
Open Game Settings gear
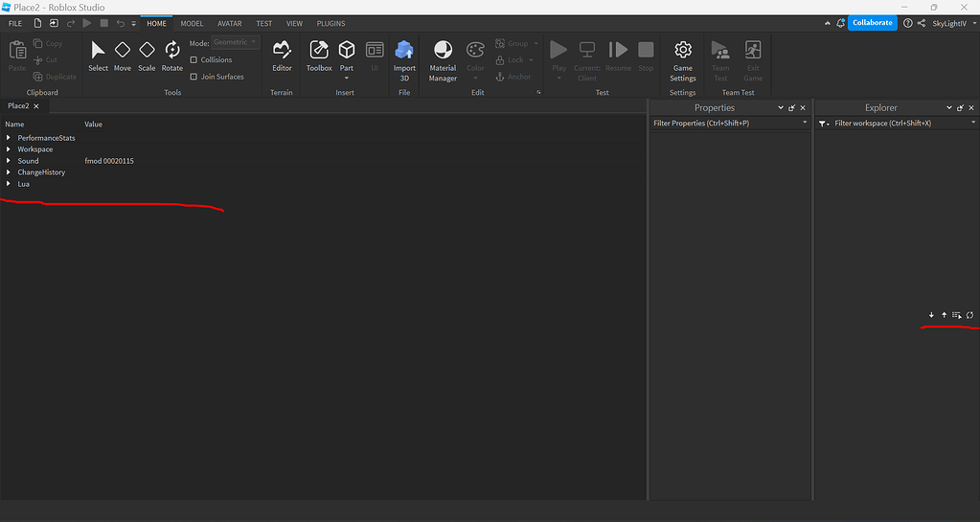(682, 50)
